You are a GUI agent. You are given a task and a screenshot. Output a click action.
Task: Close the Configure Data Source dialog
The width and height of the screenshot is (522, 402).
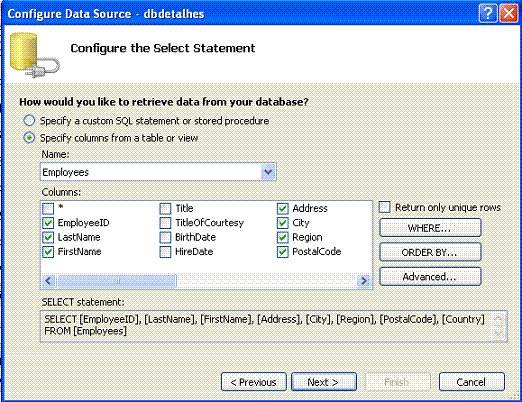(x=509, y=14)
